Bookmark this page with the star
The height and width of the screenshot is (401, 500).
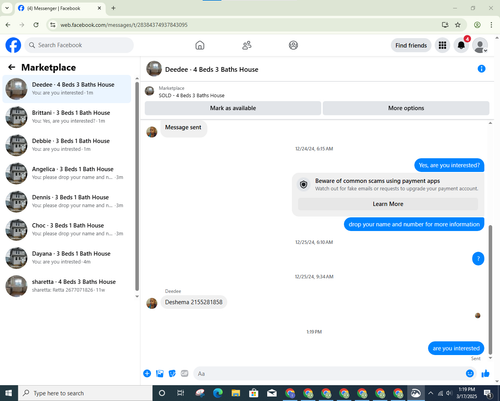click(x=458, y=25)
